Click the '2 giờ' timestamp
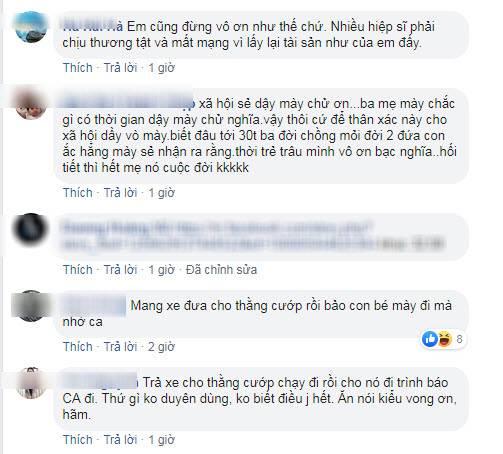Image resolution: width=503 pixels, height=454 pixels. (x=161, y=347)
